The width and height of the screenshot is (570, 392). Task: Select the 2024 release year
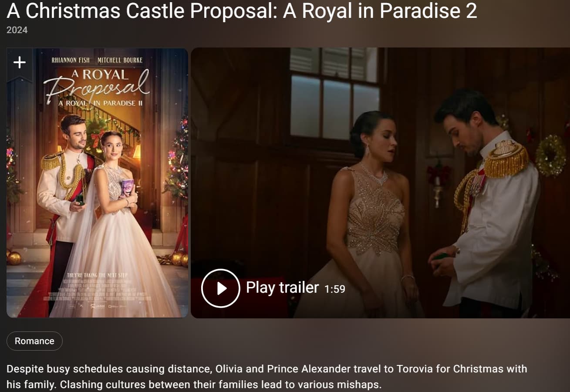tap(17, 30)
